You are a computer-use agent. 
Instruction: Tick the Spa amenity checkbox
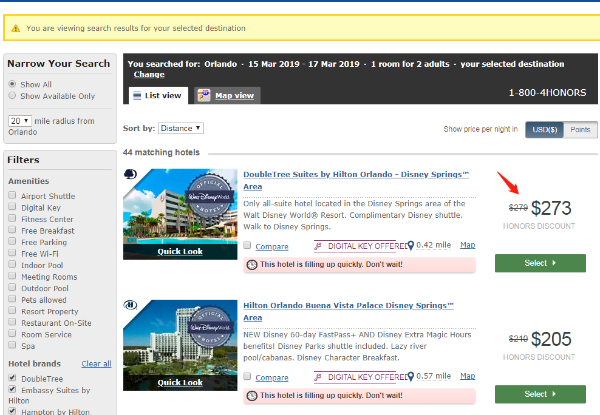12,344
